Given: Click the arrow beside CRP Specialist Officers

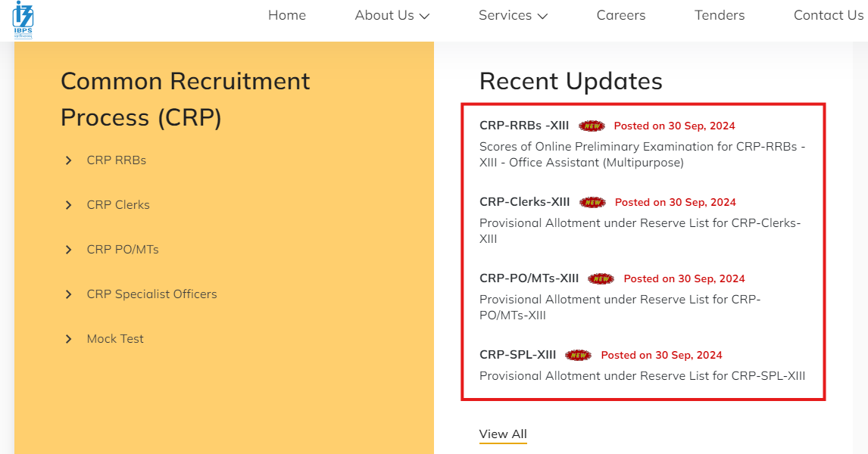Looking at the screenshot, I should [68, 294].
